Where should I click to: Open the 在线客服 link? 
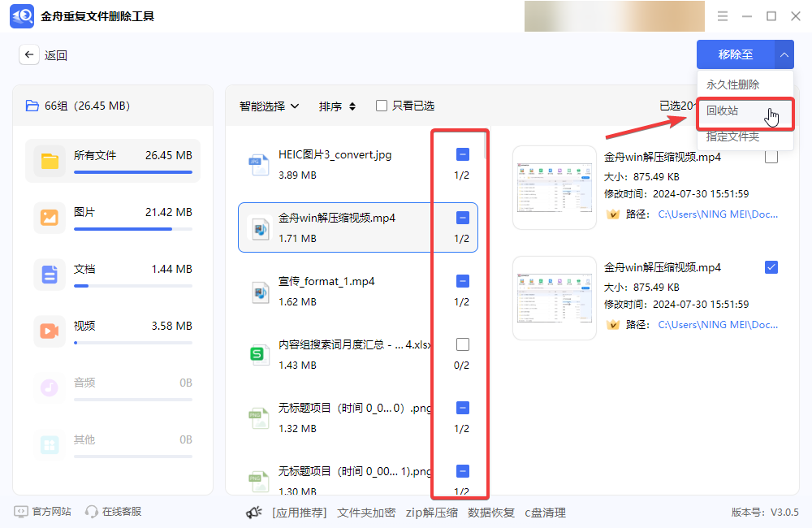(122, 512)
